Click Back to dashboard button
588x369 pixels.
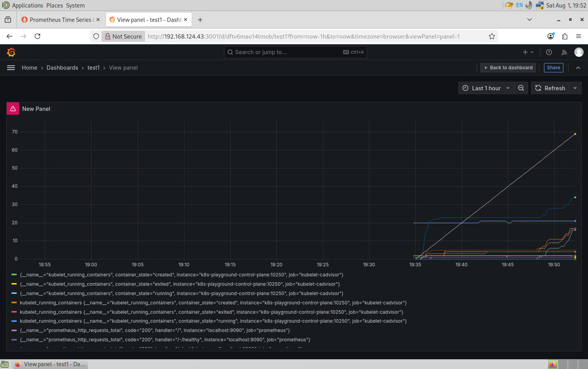508,68
